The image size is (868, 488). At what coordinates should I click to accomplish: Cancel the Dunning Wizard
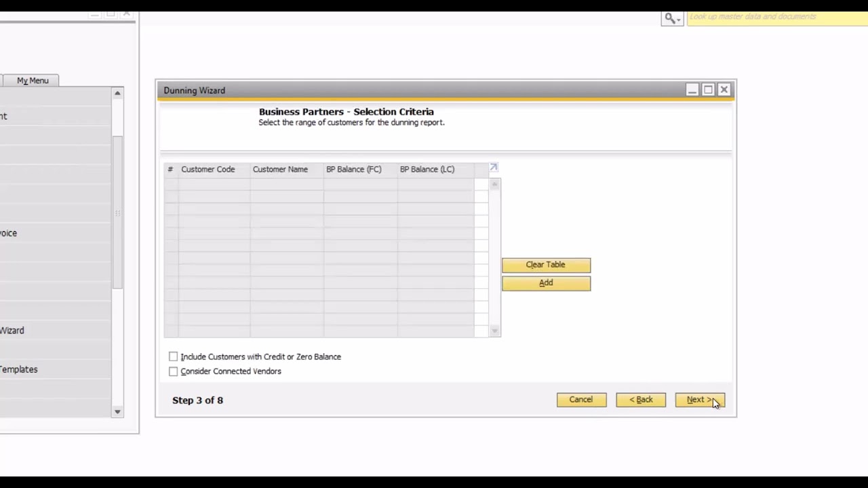[581, 400]
